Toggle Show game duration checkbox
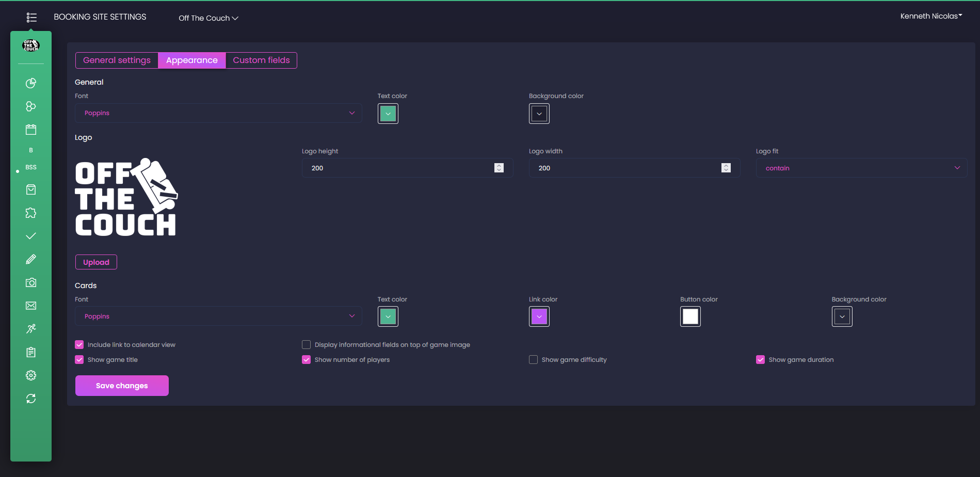 pyautogui.click(x=761, y=360)
